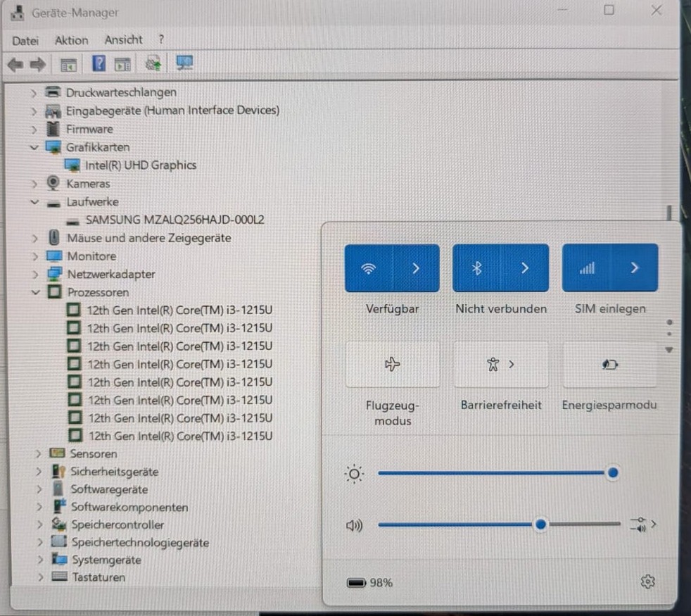Click the scan for hardware changes monitor icon
This screenshot has width=691, height=616.
point(184,63)
